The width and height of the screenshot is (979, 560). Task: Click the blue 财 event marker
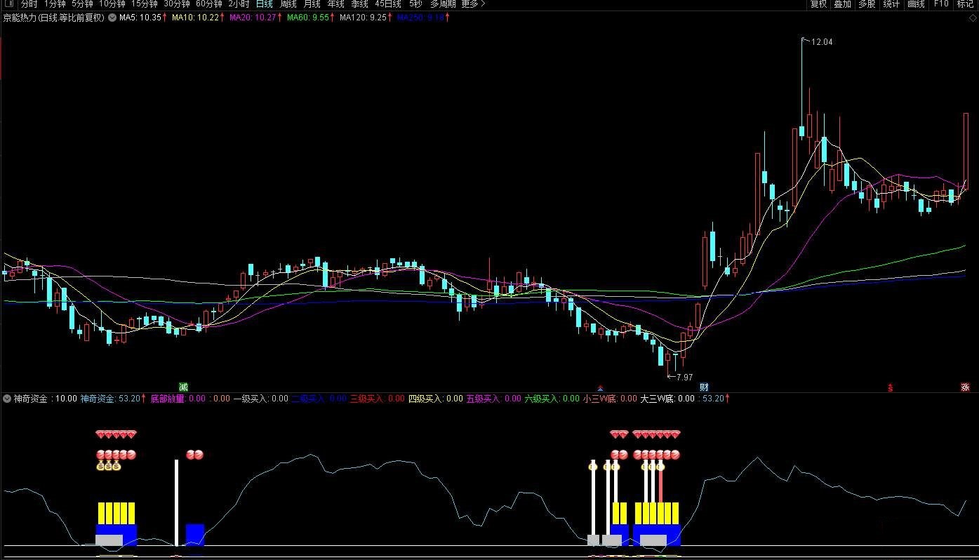[x=704, y=387]
